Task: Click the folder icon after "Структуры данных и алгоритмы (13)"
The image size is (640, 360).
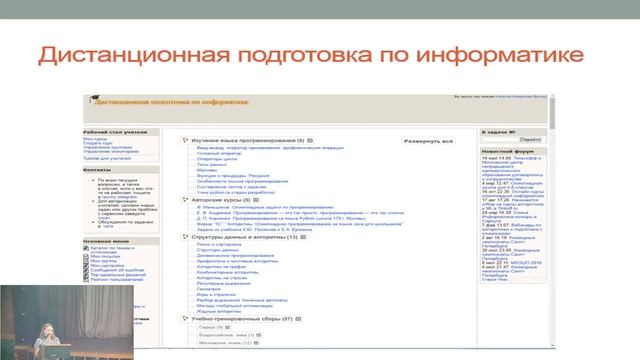Action: point(303,237)
